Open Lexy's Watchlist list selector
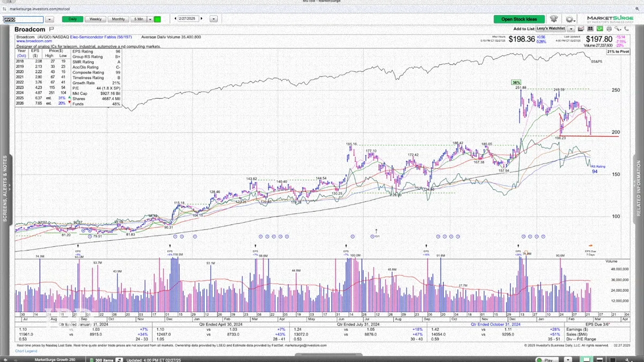The height and width of the screenshot is (362, 644). [x=551, y=28]
